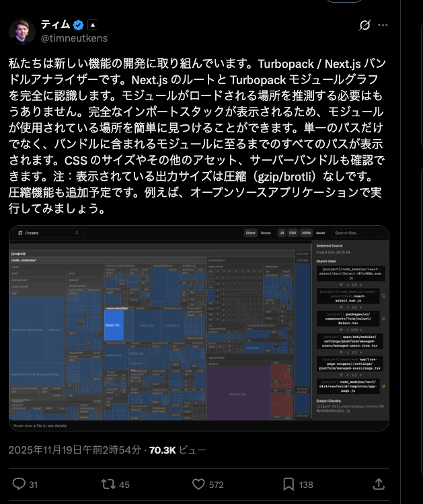Repost the tweet showing 45 reposts
Screen dimensions: 423x504
115,484
